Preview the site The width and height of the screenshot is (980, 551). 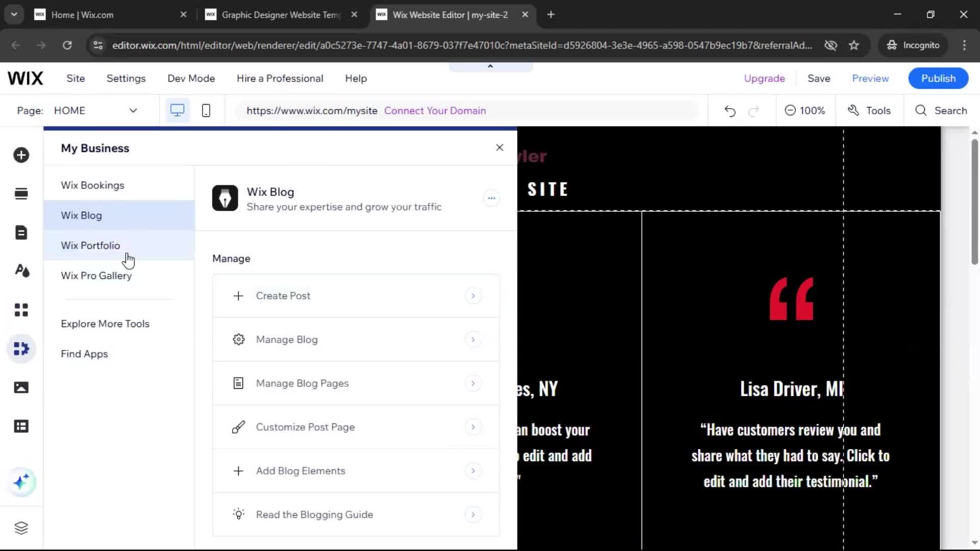click(x=870, y=79)
